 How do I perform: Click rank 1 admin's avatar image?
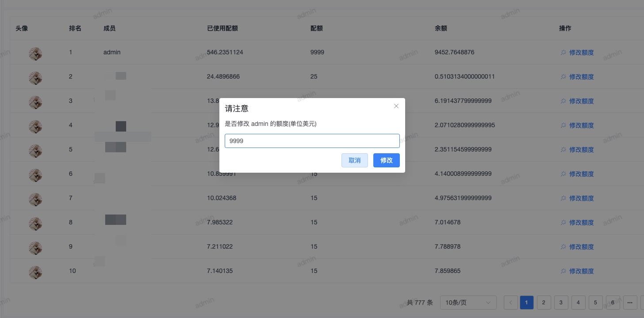click(35, 54)
